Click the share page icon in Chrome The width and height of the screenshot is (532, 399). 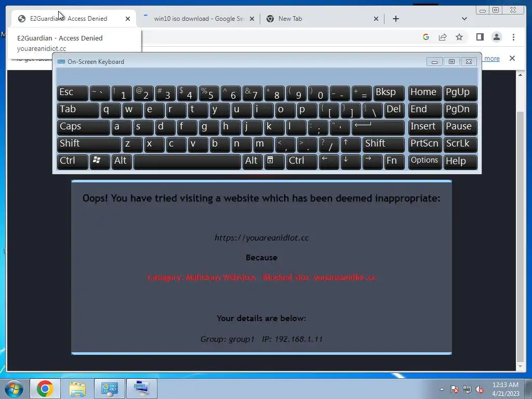[x=443, y=37]
